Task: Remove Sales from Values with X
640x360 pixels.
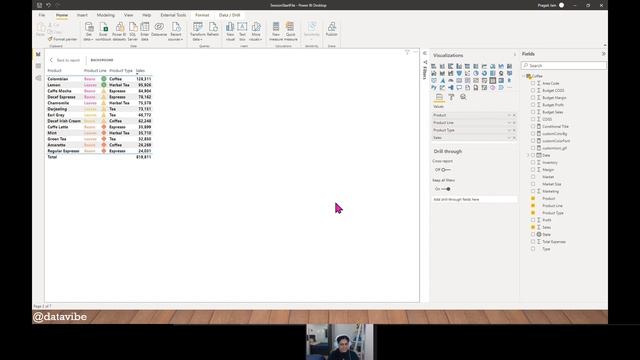Action: [x=514, y=138]
